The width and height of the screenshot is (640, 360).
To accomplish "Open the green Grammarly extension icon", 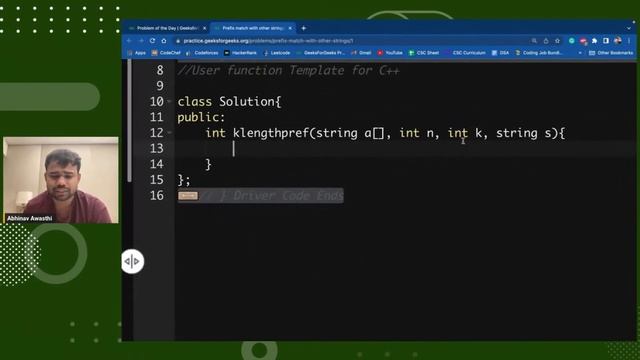I will [x=572, y=41].
